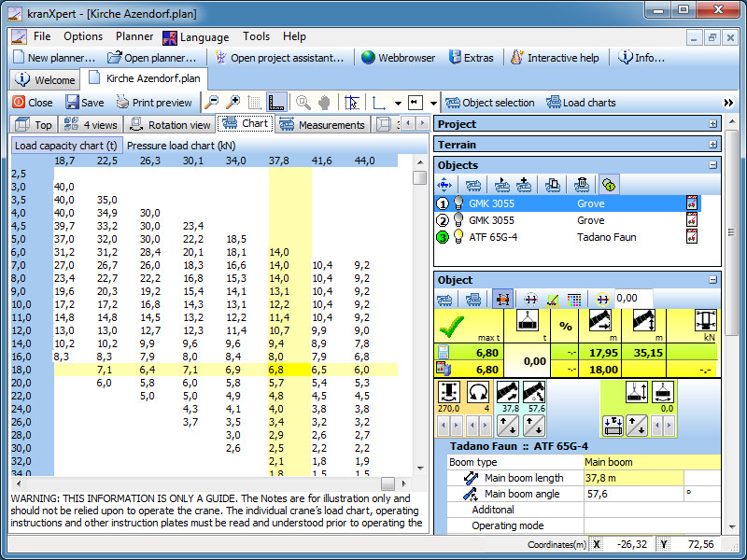Expand the Terrain panel
The image size is (747, 560).
[713, 145]
